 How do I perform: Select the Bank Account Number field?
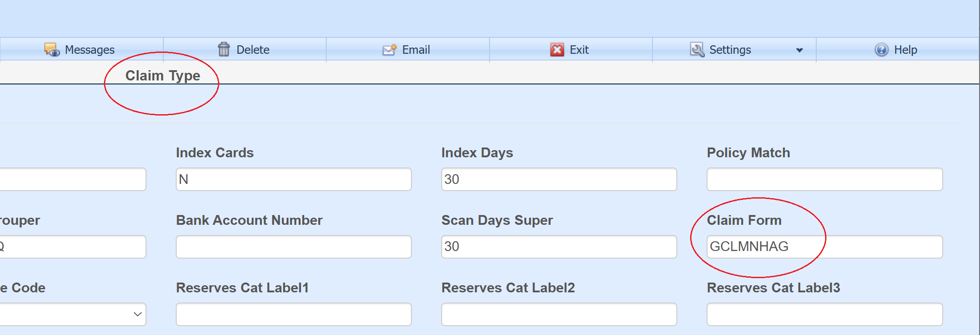(x=293, y=247)
